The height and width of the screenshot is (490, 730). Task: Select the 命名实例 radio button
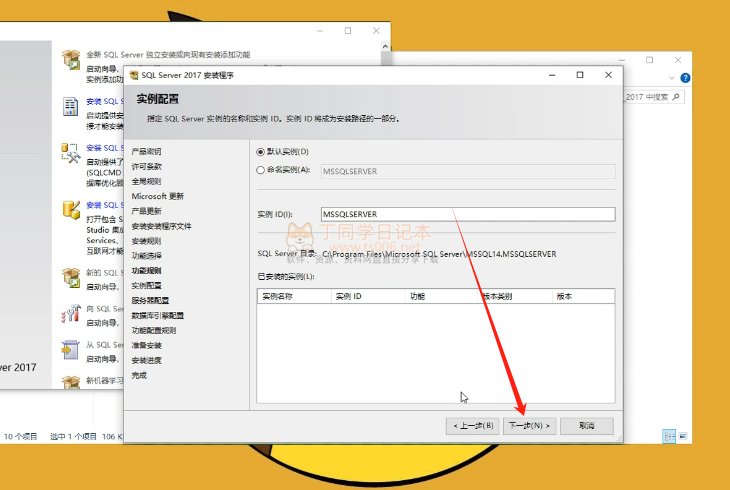coord(262,170)
